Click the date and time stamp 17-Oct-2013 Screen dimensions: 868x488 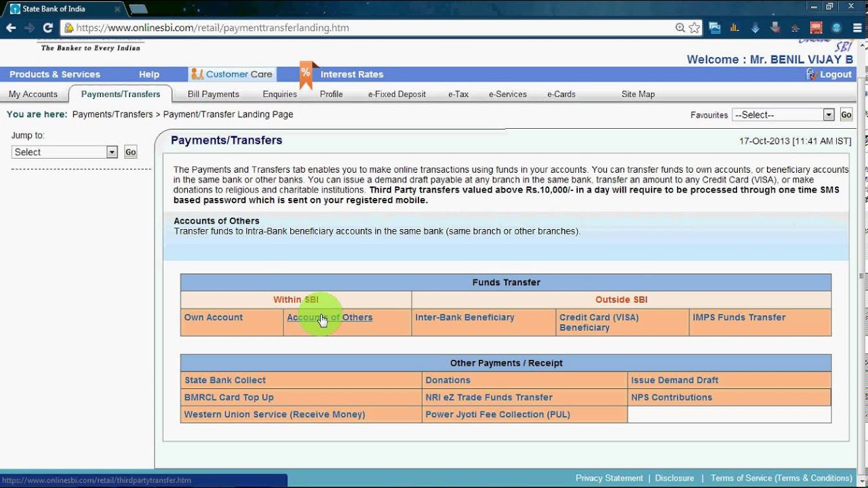pyautogui.click(x=795, y=141)
